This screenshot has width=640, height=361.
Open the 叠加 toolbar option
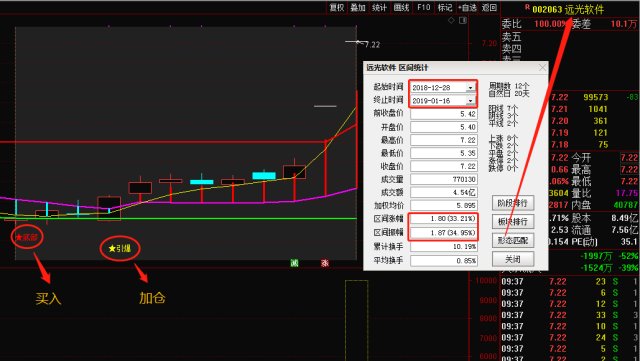pyautogui.click(x=358, y=7)
